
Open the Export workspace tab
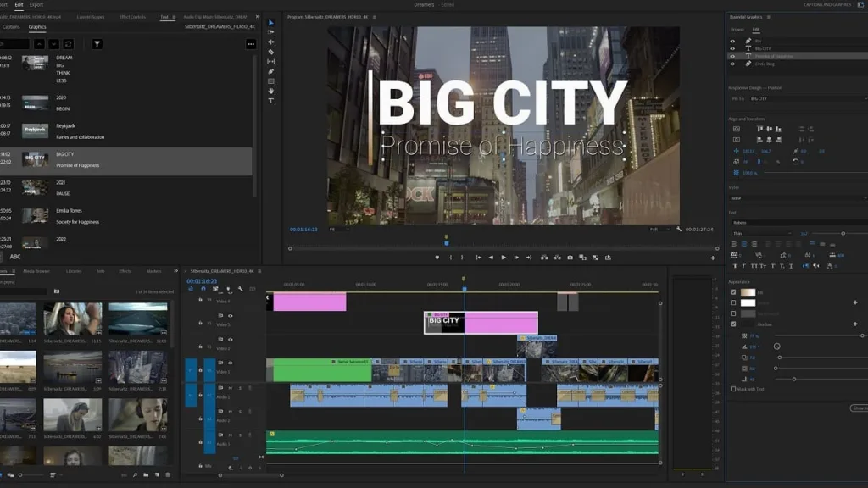pos(36,4)
